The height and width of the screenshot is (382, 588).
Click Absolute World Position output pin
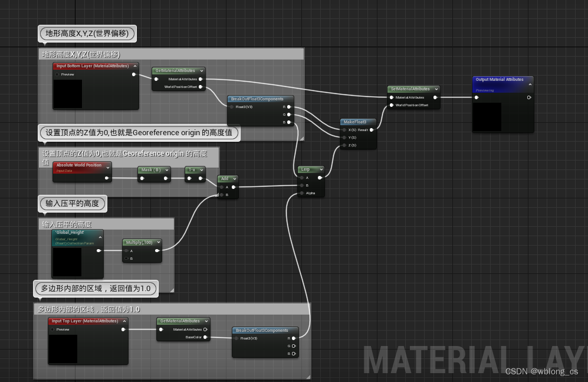pyautogui.click(x=107, y=178)
